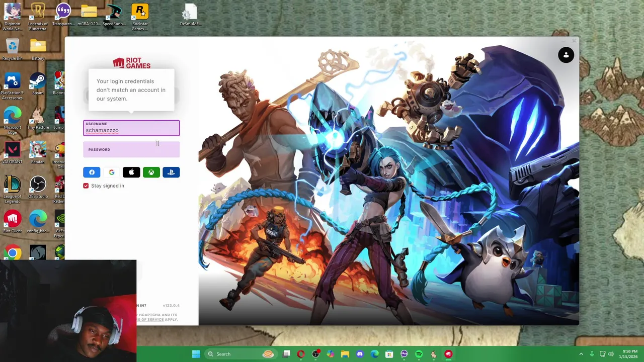Image resolution: width=644 pixels, height=362 pixels.
Task: Select the mGBA zipped folder on desktop
Action: 89,15
